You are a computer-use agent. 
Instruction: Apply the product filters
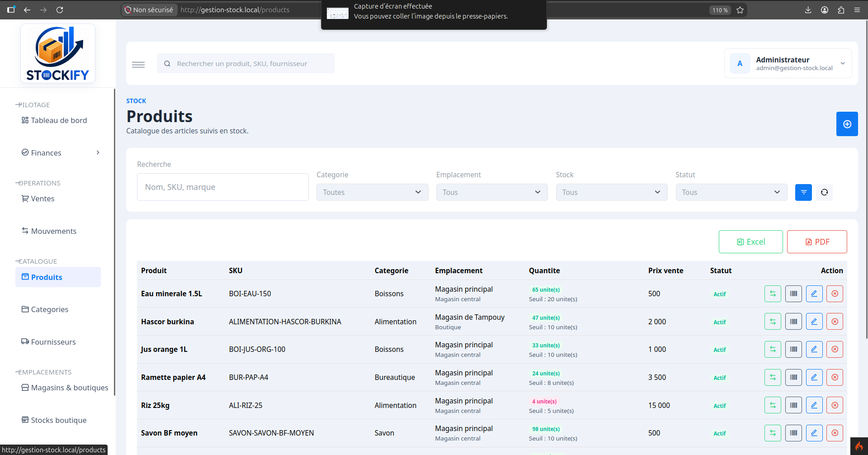[803, 192]
